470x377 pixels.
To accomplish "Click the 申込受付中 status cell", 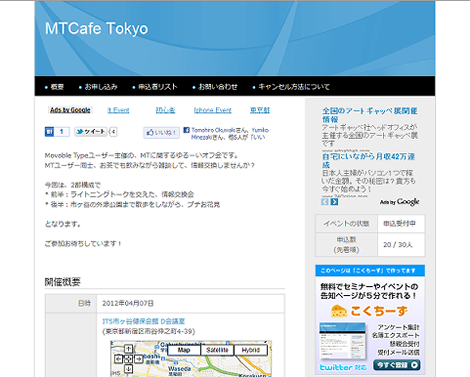I will click(401, 224).
